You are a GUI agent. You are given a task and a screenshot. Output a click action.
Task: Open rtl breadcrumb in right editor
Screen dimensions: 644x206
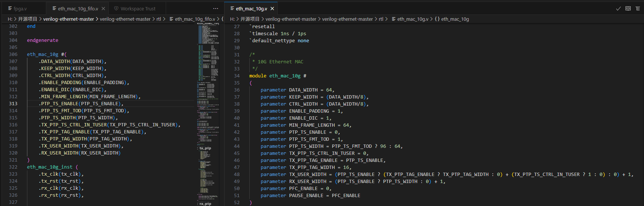[381, 19]
